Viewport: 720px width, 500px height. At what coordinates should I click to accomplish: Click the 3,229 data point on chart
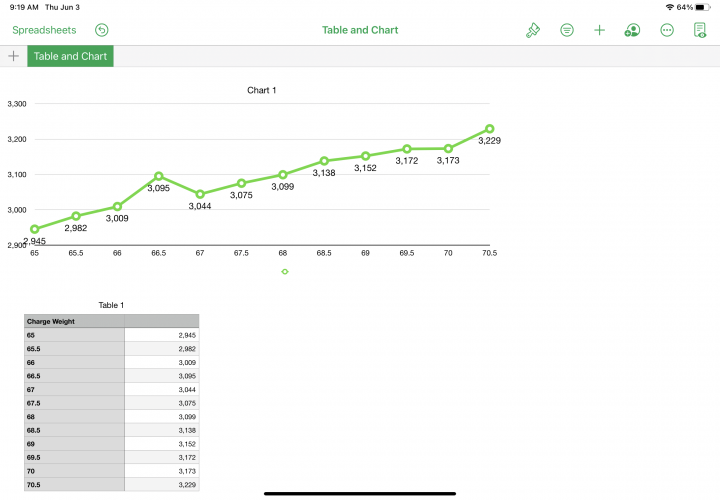(489, 129)
